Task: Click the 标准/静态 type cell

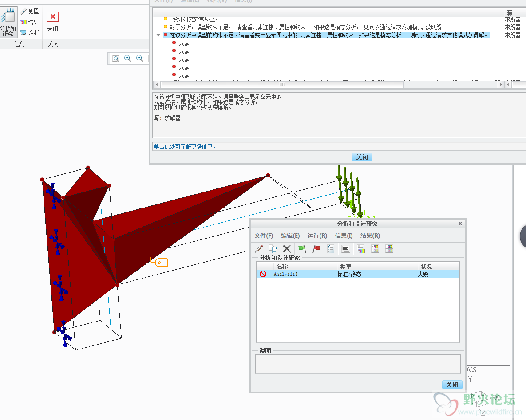Action: click(349, 274)
